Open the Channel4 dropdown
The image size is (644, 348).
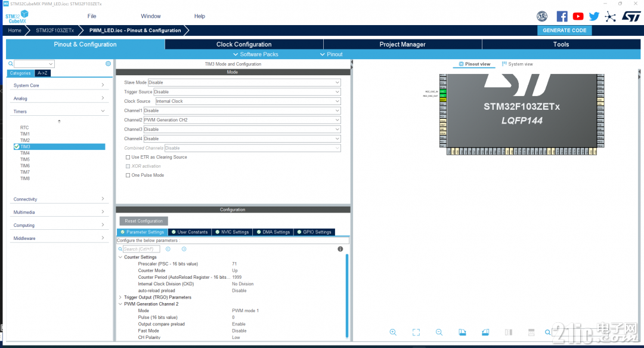point(242,138)
